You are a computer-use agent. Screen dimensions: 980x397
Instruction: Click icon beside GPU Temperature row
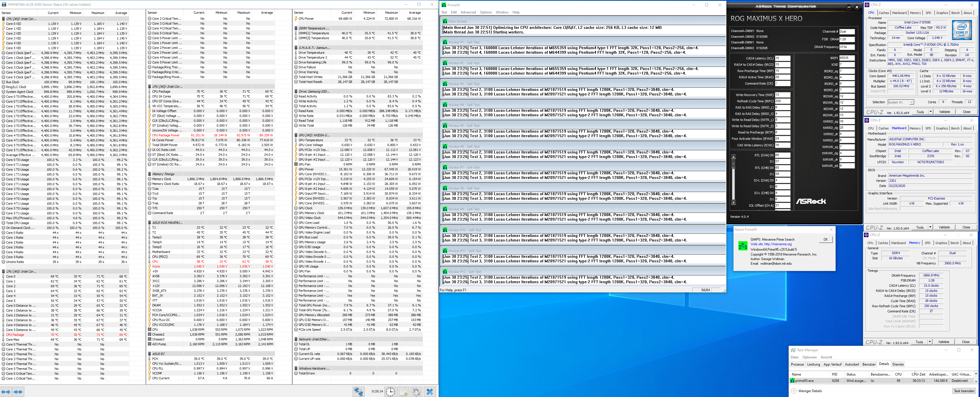tap(296, 140)
